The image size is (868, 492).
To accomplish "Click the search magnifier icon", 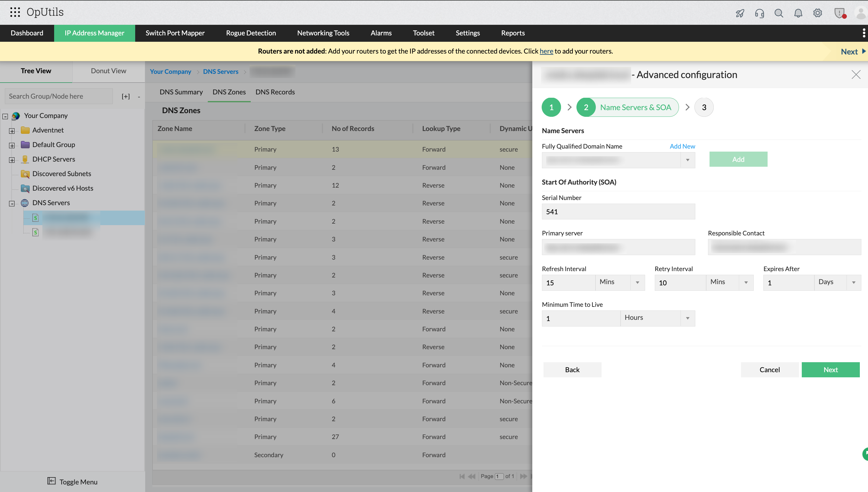I will (778, 13).
